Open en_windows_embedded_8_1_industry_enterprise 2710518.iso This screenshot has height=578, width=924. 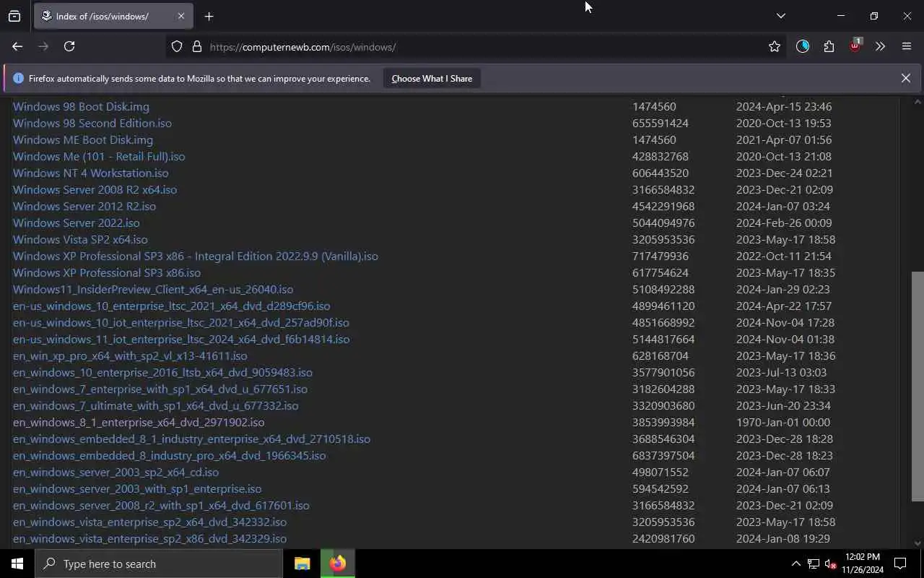point(191,439)
